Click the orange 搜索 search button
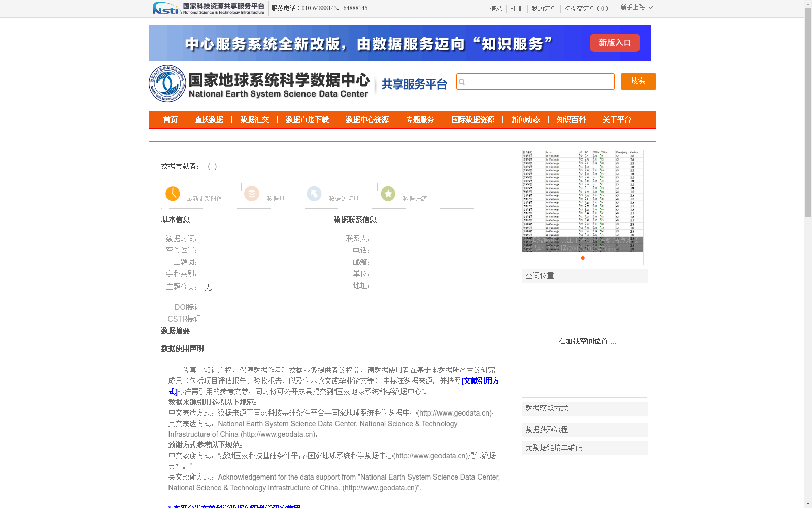Image resolution: width=812 pixels, height=508 pixels. point(638,81)
